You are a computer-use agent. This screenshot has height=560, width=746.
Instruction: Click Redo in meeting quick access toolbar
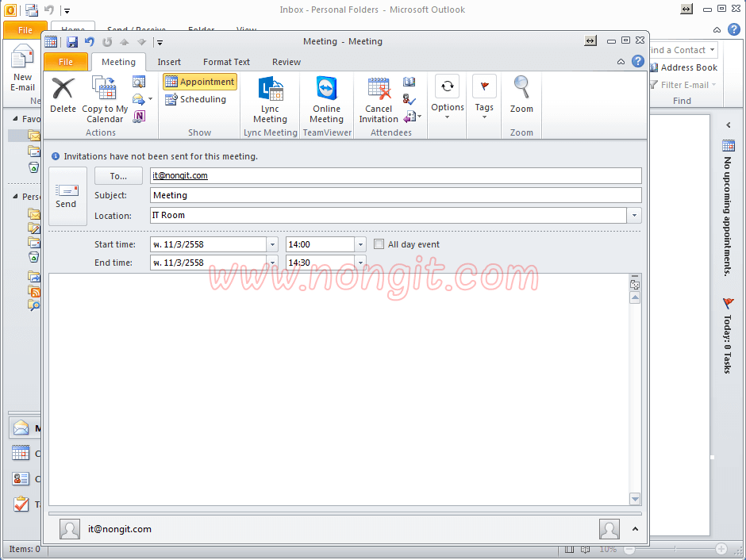point(107,42)
